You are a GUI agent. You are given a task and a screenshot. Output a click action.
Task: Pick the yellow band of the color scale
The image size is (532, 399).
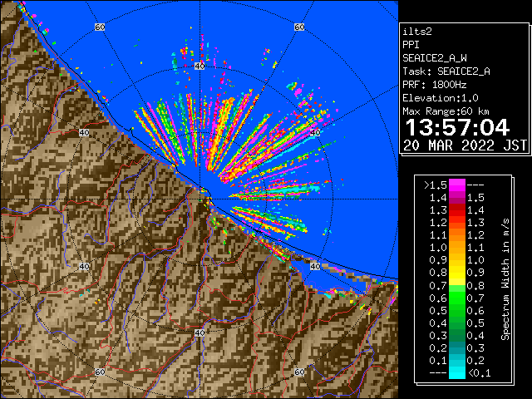pos(457,273)
